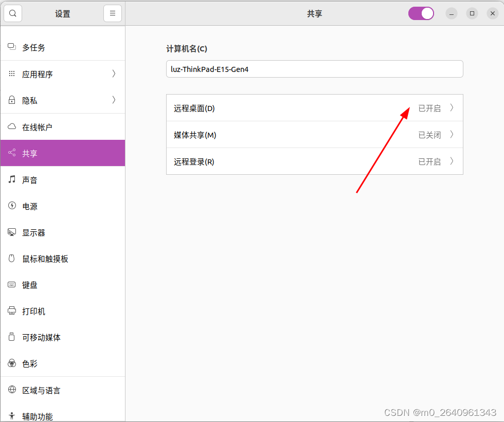Switch to 电源 settings
Viewport: 504px width, 422px height.
click(x=63, y=206)
